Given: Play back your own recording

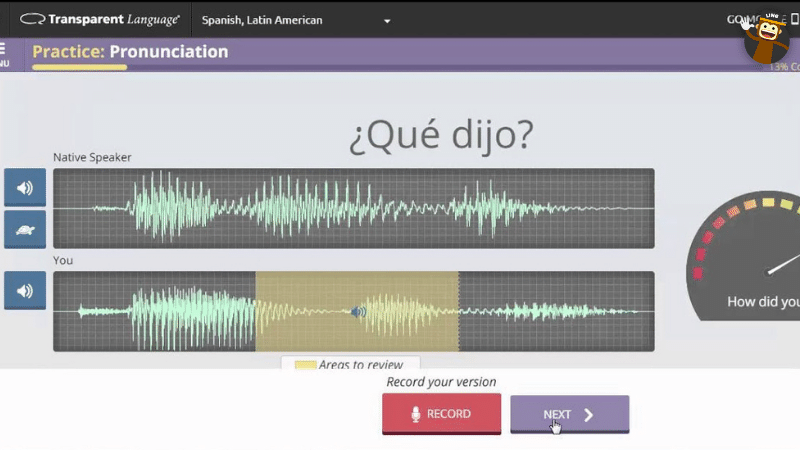Looking at the screenshot, I should click(25, 291).
